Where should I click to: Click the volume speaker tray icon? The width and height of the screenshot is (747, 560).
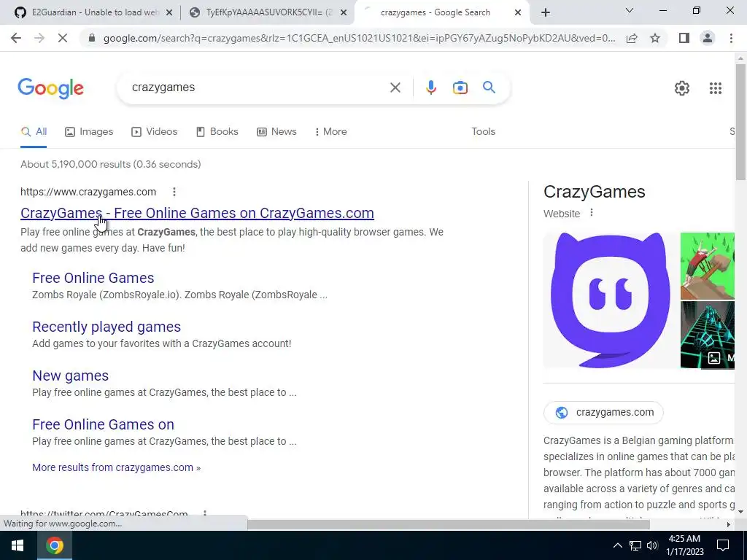click(652, 545)
